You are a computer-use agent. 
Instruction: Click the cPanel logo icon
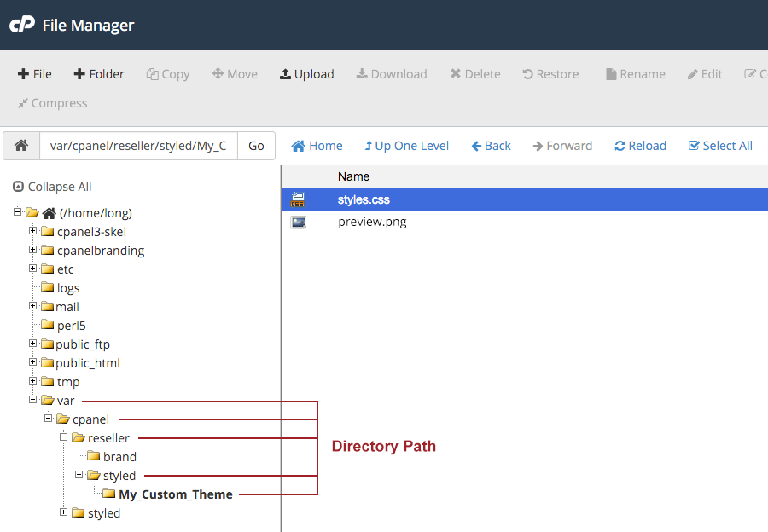21,25
